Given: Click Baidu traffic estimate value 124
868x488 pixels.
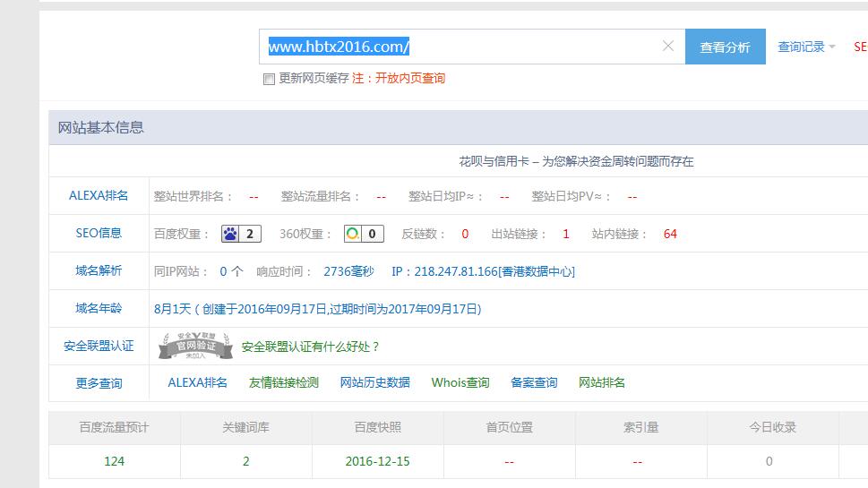Looking at the screenshot, I should [x=114, y=461].
